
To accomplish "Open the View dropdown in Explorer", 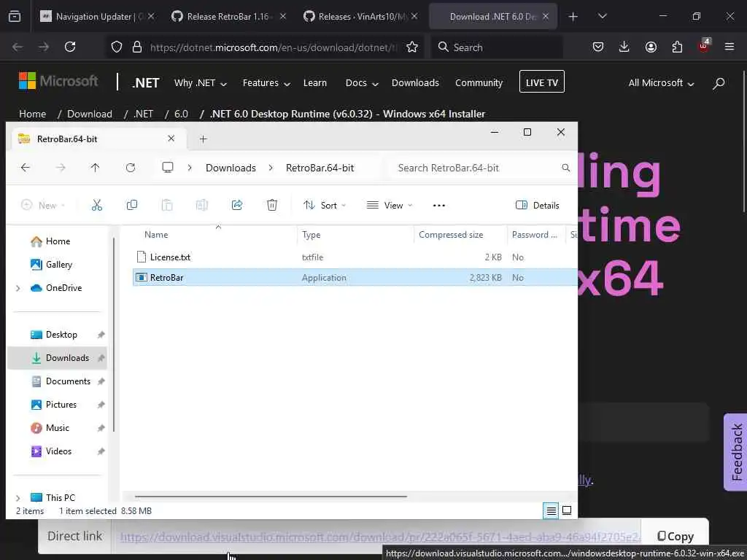I will click(x=390, y=205).
